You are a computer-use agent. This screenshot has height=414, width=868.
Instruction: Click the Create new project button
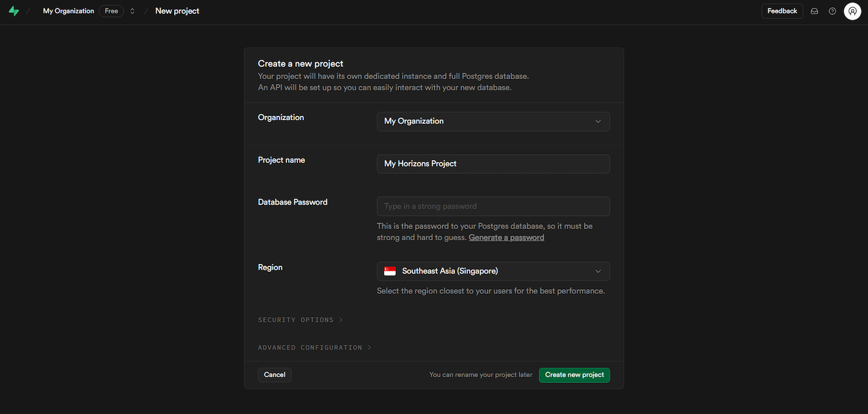tap(574, 375)
